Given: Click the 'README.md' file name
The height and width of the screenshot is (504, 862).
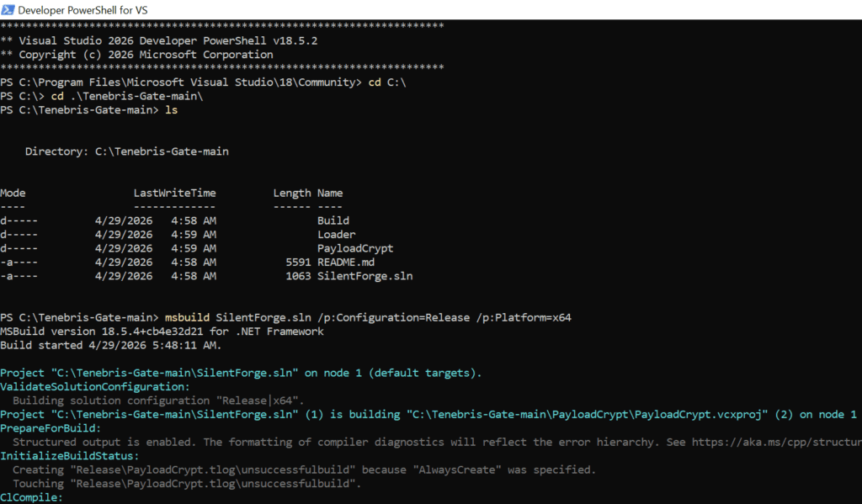Looking at the screenshot, I should [346, 263].
